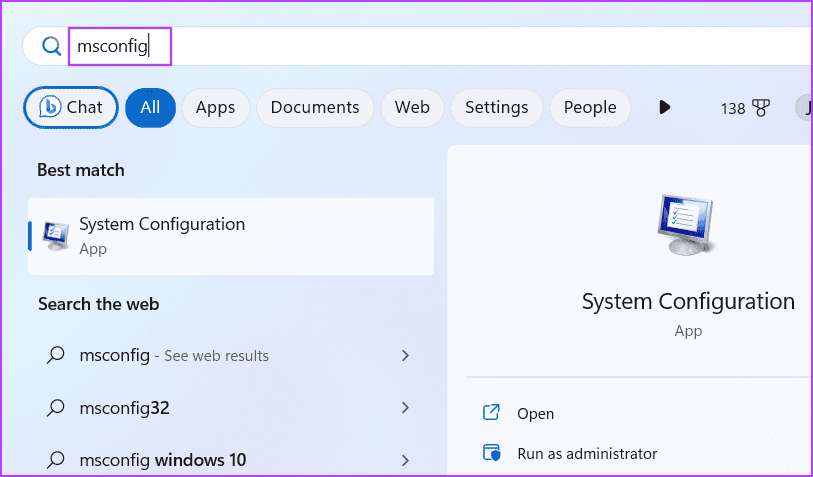The width and height of the screenshot is (813, 477).
Task: Open Bing Chat button
Action: pos(71,107)
